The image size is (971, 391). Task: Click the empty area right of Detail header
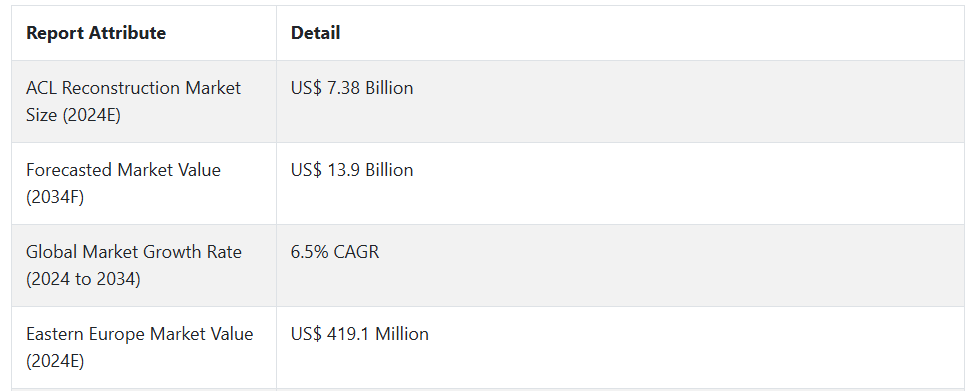(x=650, y=33)
